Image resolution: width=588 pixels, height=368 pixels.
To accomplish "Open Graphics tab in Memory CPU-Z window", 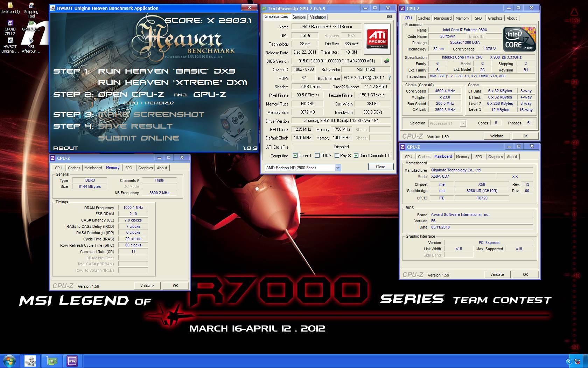I will tap(145, 168).
